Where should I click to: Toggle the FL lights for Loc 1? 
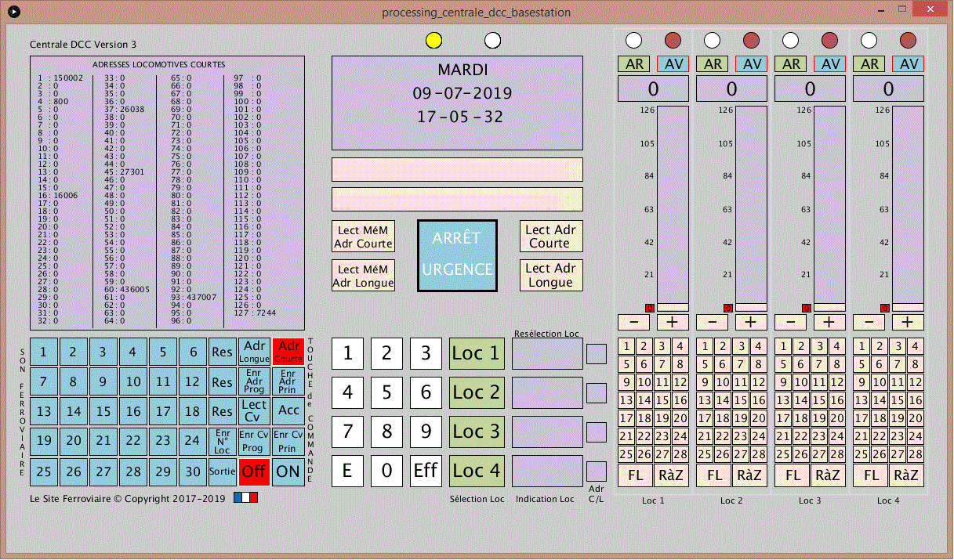point(636,475)
